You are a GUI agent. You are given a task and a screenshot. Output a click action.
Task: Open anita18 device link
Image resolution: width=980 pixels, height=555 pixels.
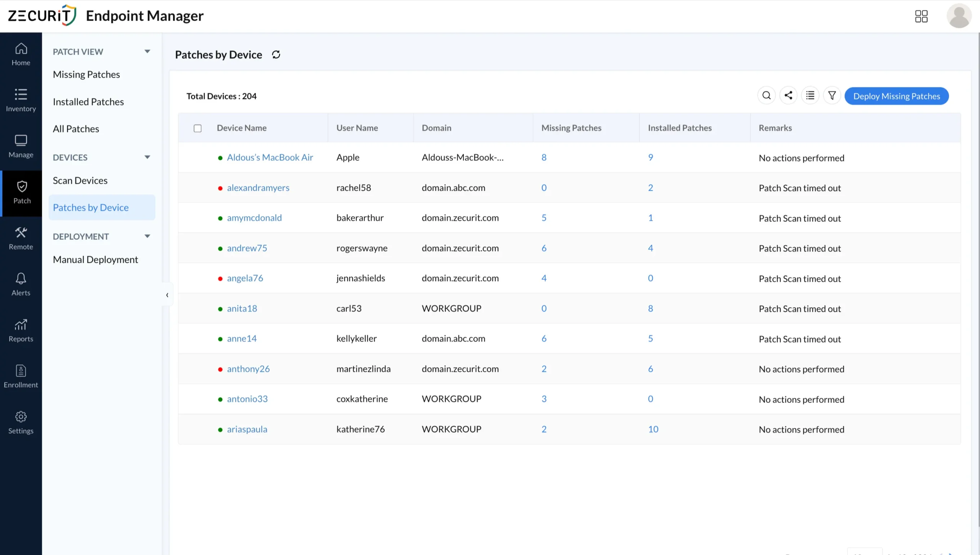[242, 308]
